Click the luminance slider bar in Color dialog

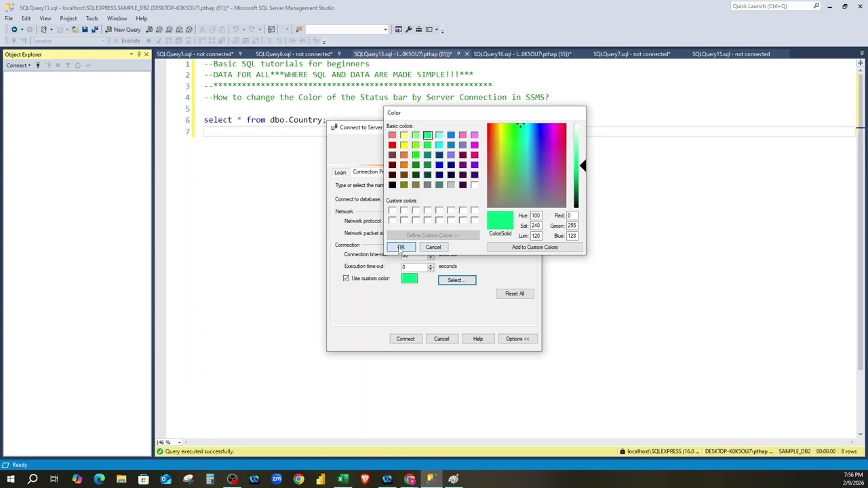[576, 165]
